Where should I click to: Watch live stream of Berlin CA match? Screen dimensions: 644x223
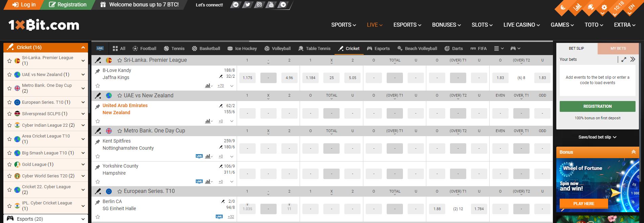pos(219,217)
